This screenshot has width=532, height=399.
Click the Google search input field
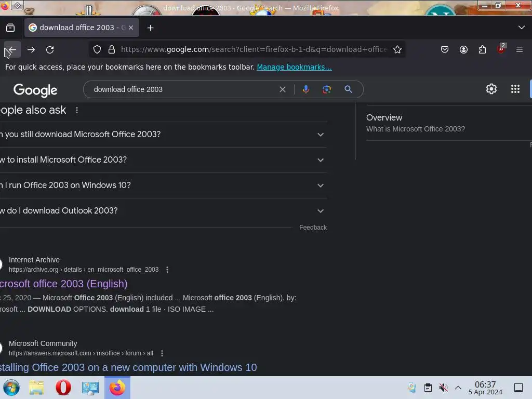click(183, 89)
